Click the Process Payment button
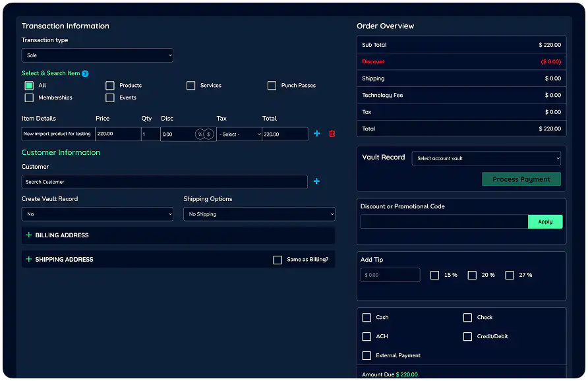Screen dimensions: 588x381 pyautogui.click(x=521, y=179)
